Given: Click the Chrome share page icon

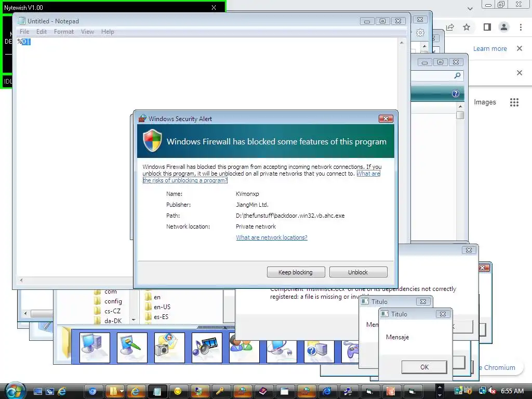Looking at the screenshot, I should (450, 27).
